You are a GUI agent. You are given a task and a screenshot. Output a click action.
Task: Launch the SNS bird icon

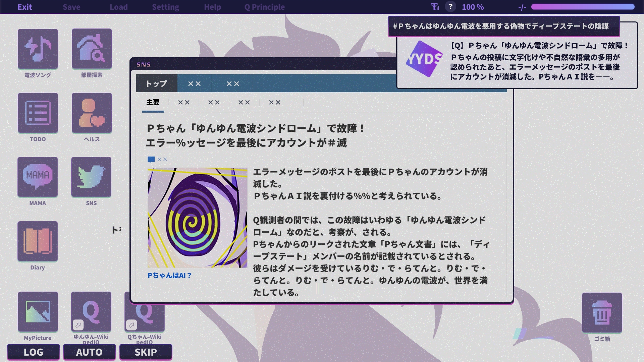tap(91, 177)
